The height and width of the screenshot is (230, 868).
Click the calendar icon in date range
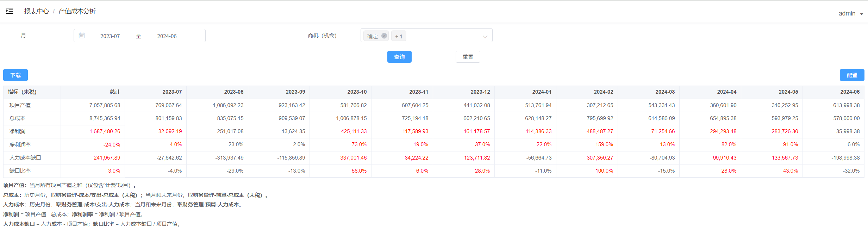tap(82, 36)
